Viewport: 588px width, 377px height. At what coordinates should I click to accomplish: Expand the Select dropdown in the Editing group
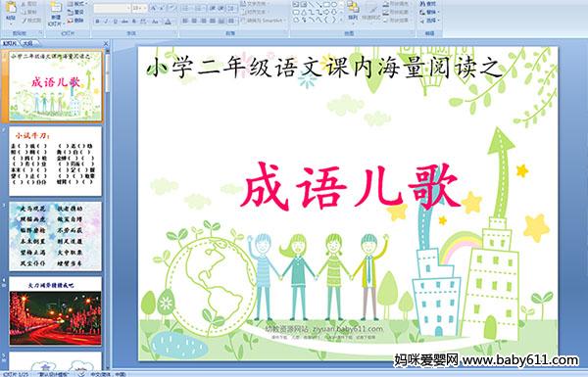pyautogui.click(x=429, y=21)
